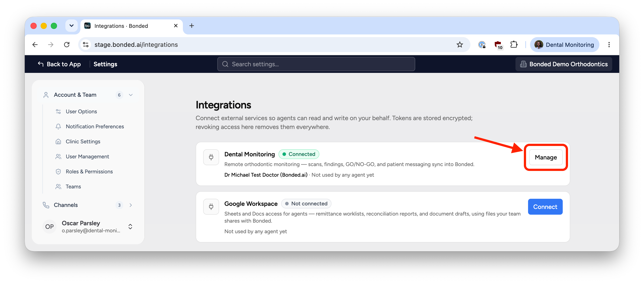This screenshot has width=644, height=284.
Task: Open User Options settings
Action: click(81, 112)
